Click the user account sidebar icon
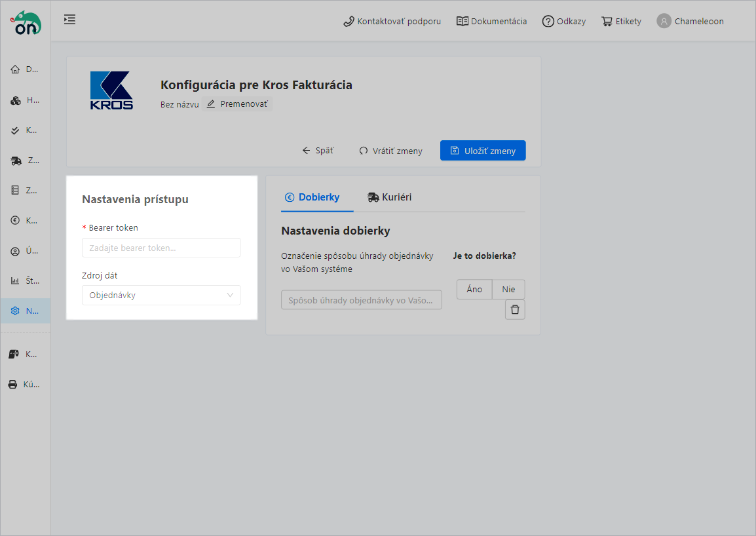The width and height of the screenshot is (756, 536). point(16,251)
